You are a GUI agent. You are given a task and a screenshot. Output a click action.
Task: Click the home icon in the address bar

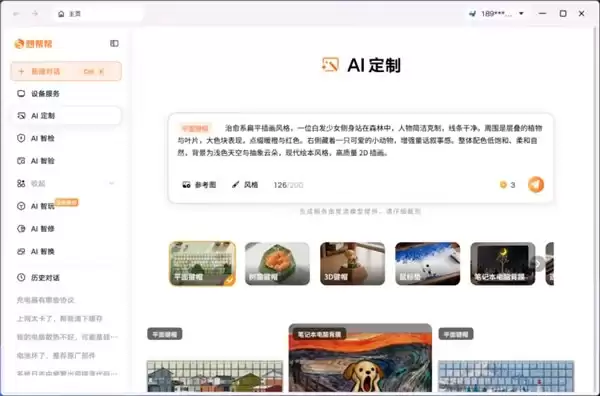(61, 14)
